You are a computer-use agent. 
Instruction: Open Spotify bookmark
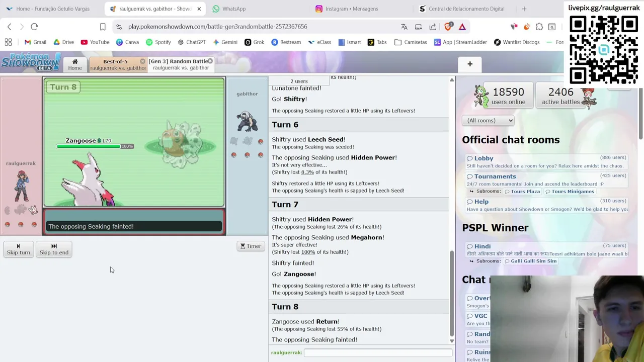(158, 42)
